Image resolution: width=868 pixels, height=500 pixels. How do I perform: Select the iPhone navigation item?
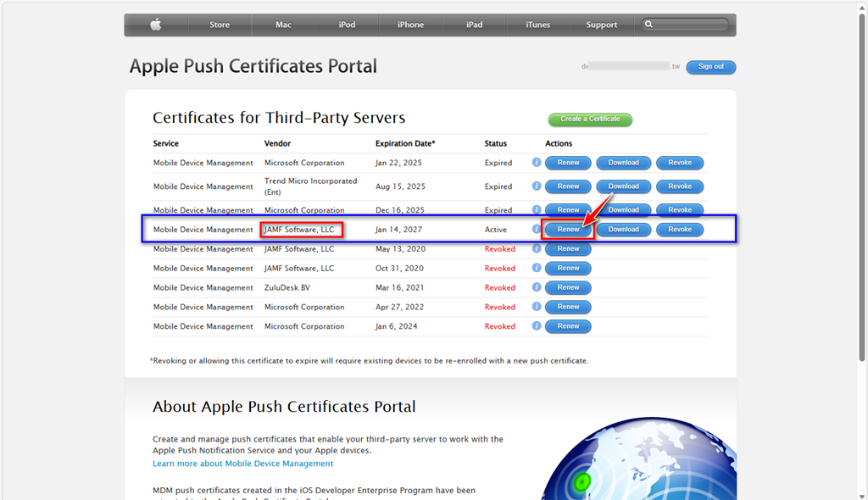410,25
